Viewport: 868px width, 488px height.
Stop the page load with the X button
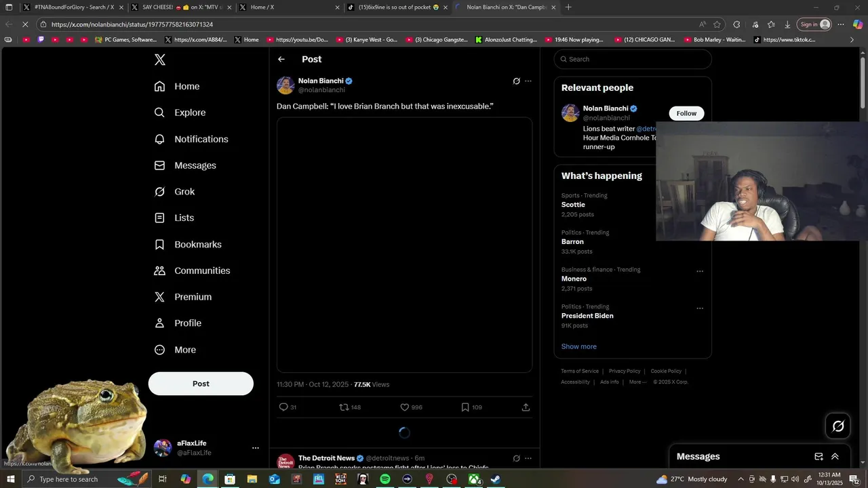(25, 24)
